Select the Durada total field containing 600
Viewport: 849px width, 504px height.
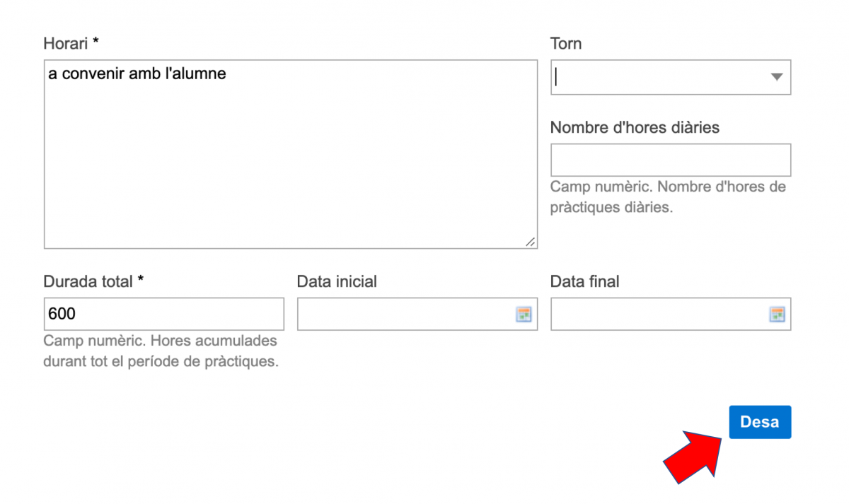click(163, 314)
